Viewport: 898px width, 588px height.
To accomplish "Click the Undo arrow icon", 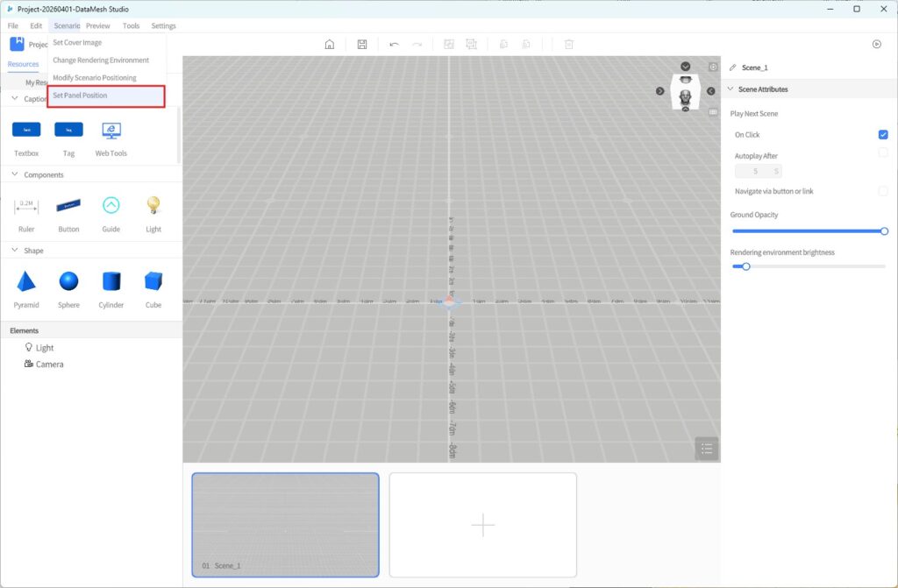I will [394, 44].
